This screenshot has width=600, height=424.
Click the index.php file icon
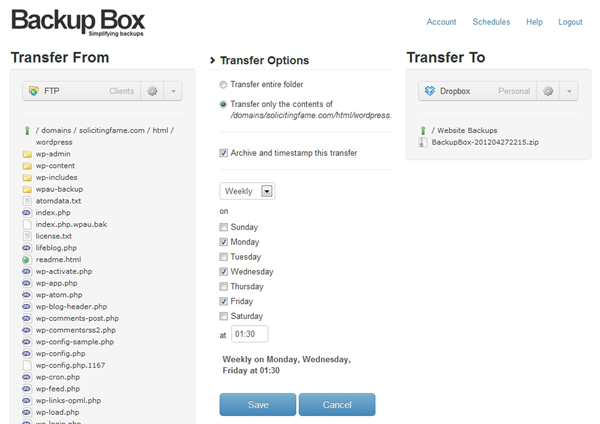26,213
